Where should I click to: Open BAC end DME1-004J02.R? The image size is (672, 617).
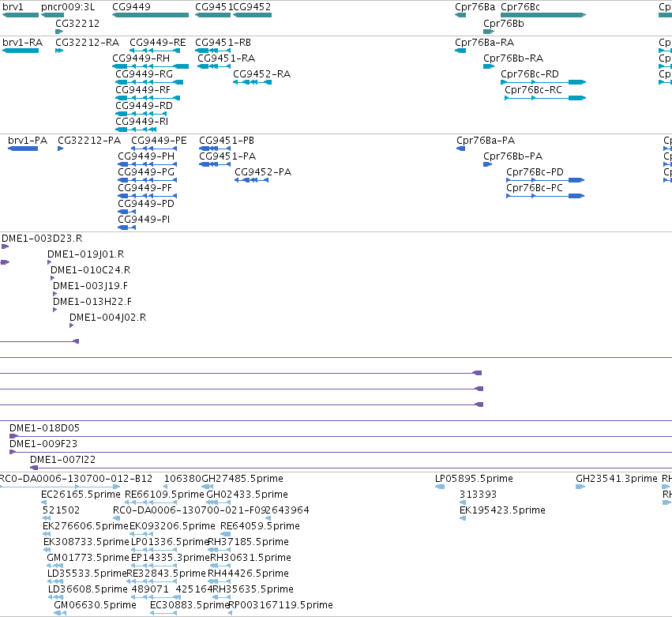(107, 318)
